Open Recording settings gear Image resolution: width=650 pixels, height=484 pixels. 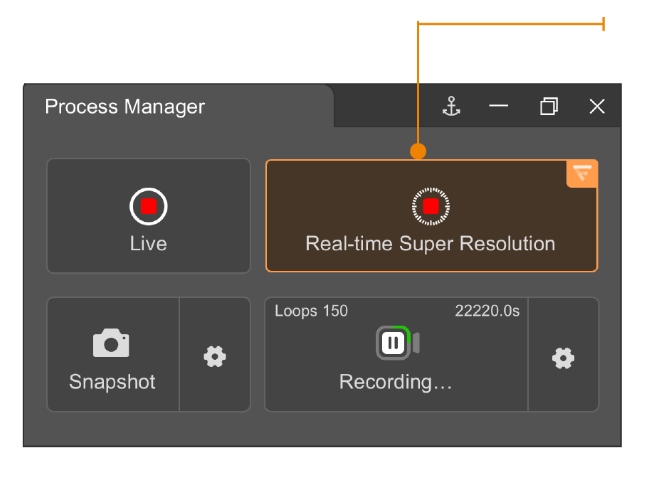coord(563,357)
